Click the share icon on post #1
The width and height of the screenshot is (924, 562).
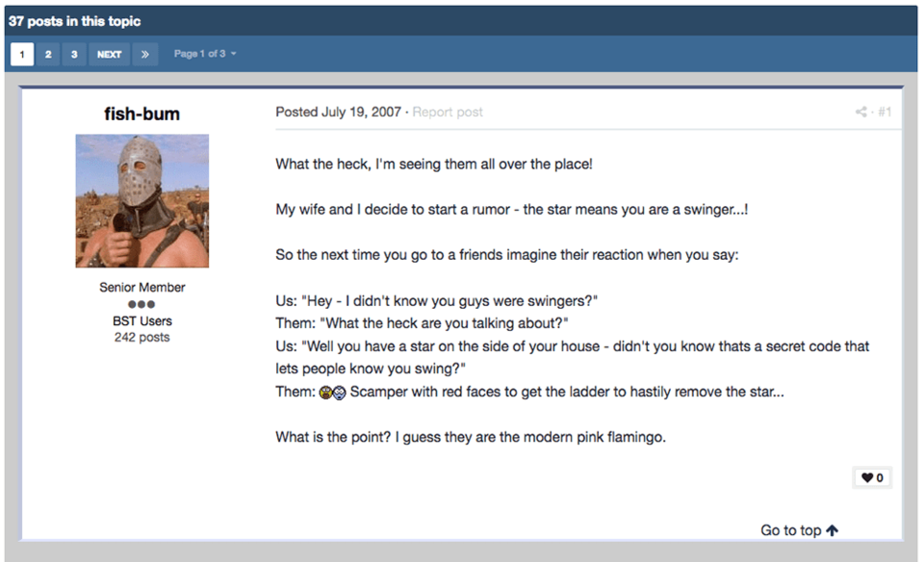860,112
